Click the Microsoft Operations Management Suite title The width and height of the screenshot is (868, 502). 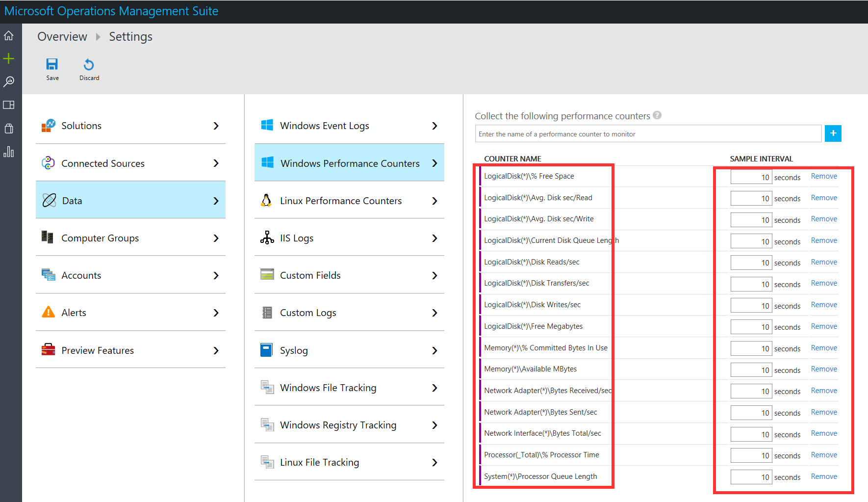[x=111, y=11]
